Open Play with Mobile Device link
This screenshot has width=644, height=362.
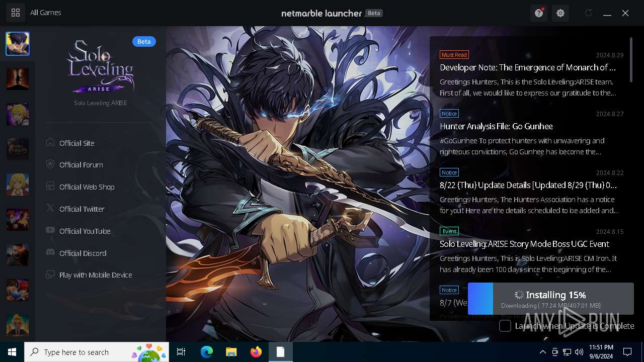pyautogui.click(x=96, y=275)
